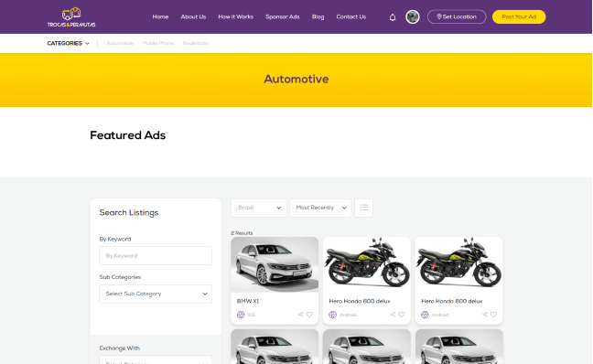Open the user profile avatar

pos(412,17)
